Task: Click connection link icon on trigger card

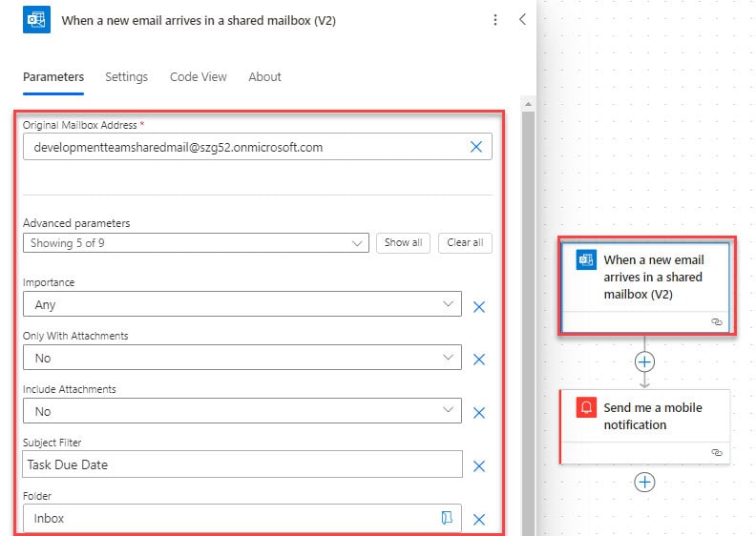Action: 717,321
